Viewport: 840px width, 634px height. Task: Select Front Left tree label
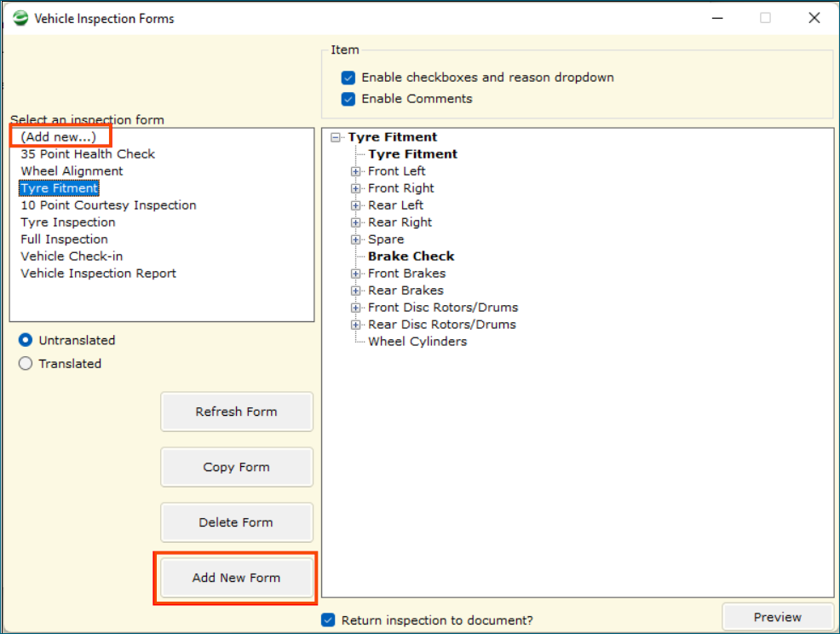coord(396,171)
